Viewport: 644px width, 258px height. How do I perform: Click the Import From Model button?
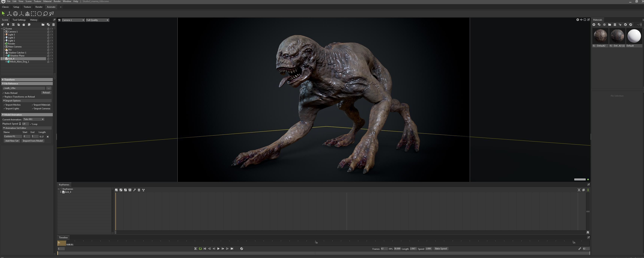click(33, 141)
